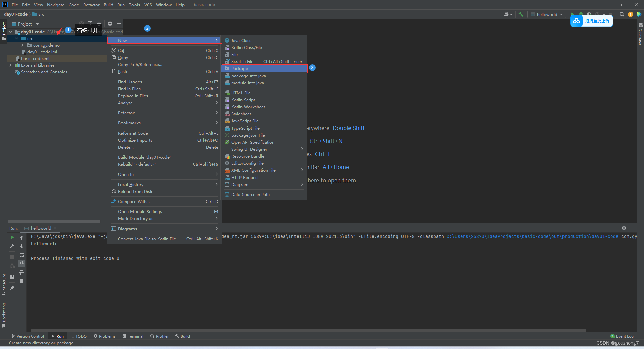Open the Structure side tool window
This screenshot has height=349, width=644.
point(4,285)
